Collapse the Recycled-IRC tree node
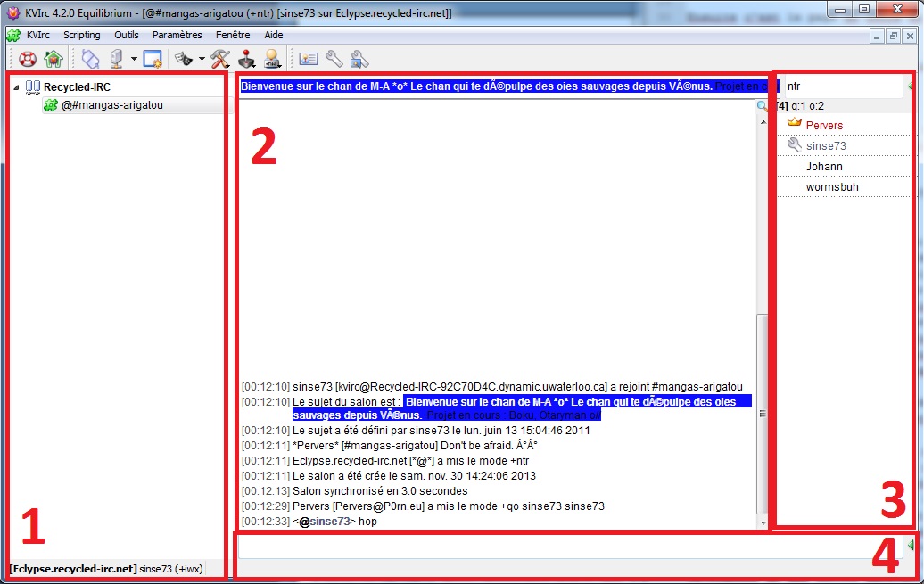Image resolution: width=924 pixels, height=584 pixels. [18, 87]
